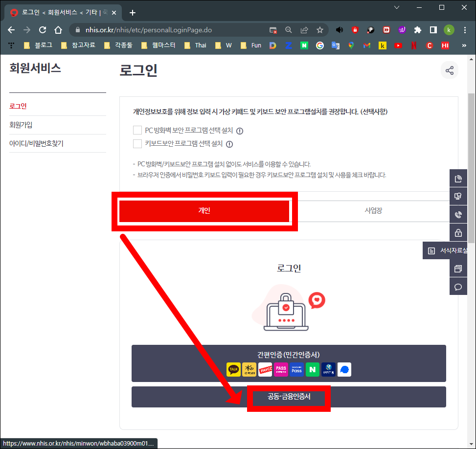This screenshot has height=449, width=476.
Task: Select the pink PASS authentication icon
Action: pyautogui.click(x=281, y=369)
